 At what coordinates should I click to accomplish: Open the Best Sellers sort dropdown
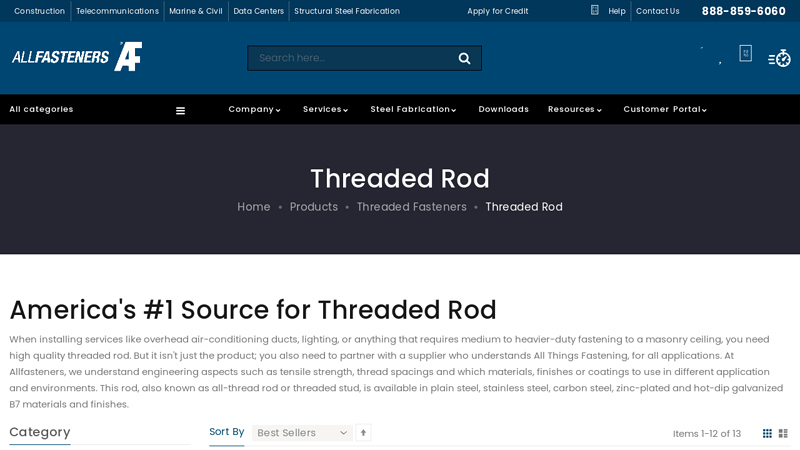click(302, 433)
